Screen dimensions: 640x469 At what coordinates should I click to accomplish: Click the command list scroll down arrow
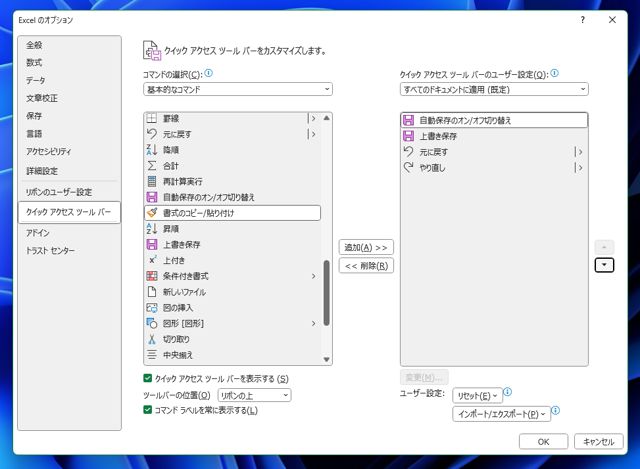pos(327,360)
